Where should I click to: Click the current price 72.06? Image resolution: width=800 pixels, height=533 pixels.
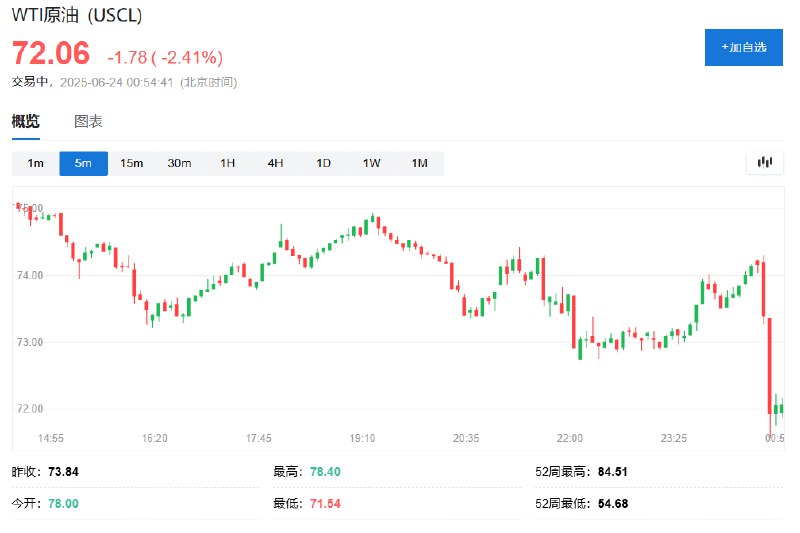(x=51, y=53)
